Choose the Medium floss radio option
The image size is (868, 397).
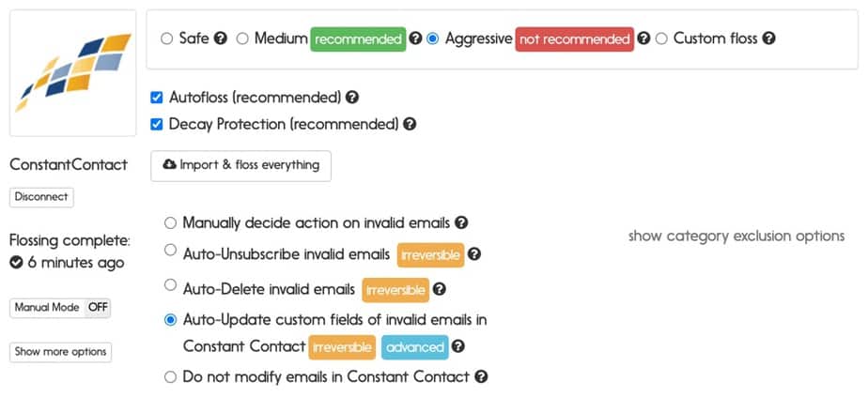coord(242,39)
